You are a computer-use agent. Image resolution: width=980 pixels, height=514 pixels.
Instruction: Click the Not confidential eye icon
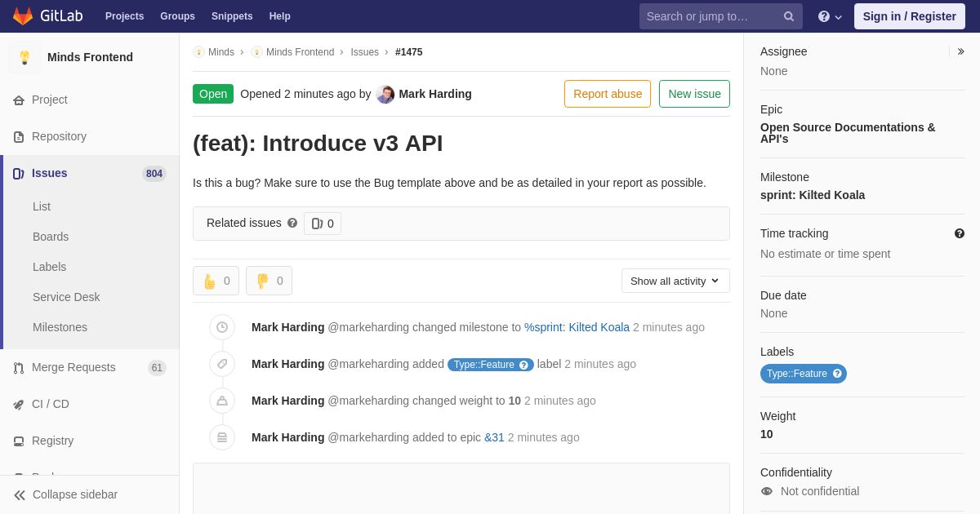(x=767, y=491)
